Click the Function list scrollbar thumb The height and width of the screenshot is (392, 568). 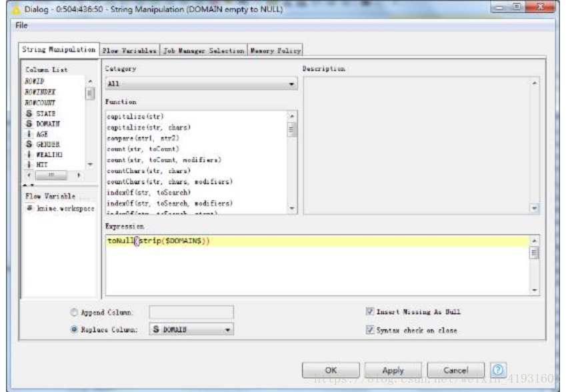[x=291, y=130]
